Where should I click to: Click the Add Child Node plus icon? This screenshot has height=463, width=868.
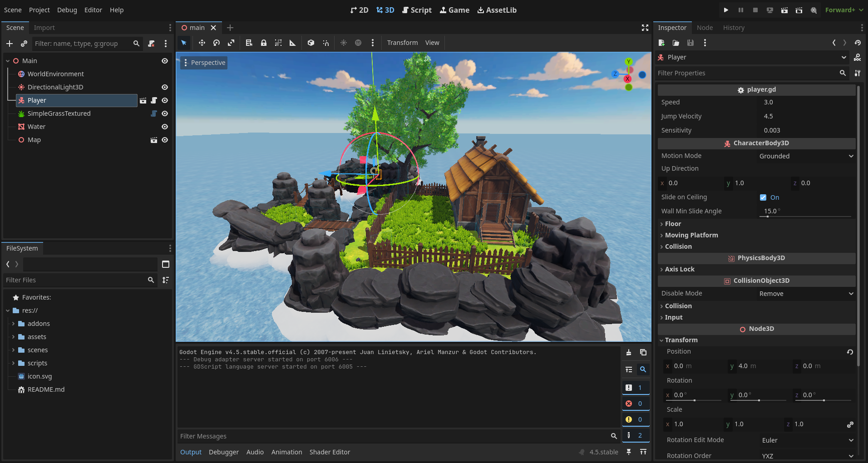10,44
